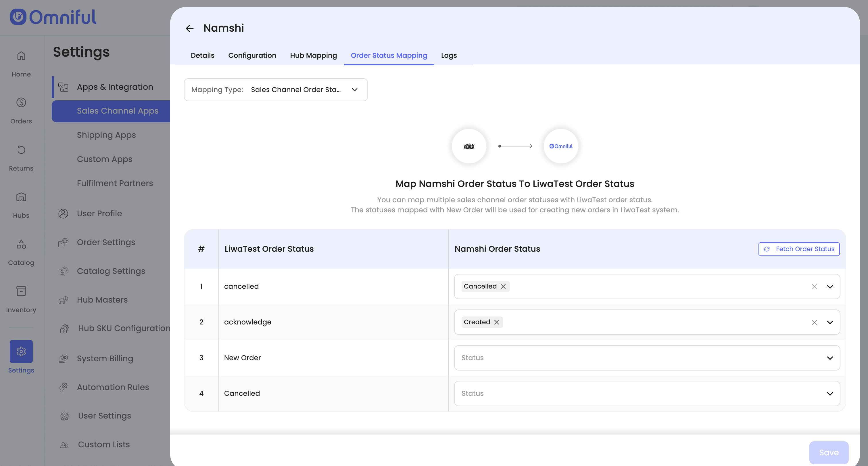Switch to the Configuration tab
This screenshot has height=466, width=868.
pyautogui.click(x=252, y=55)
